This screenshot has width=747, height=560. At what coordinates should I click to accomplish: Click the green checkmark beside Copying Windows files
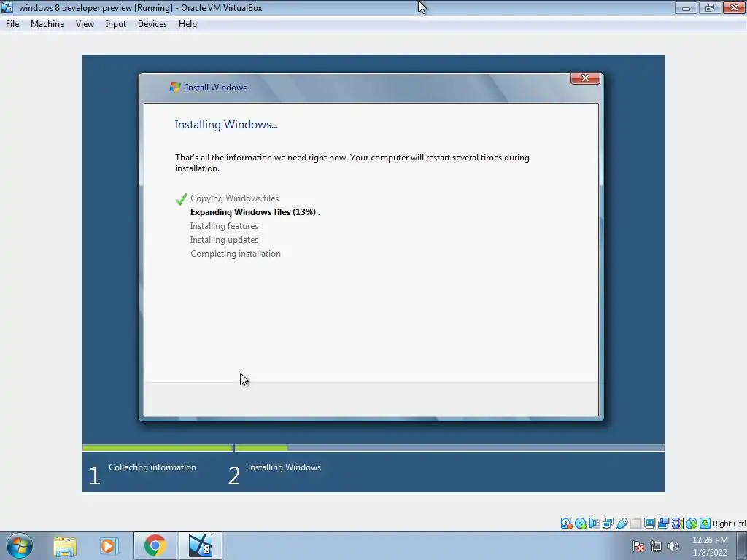pos(181,199)
